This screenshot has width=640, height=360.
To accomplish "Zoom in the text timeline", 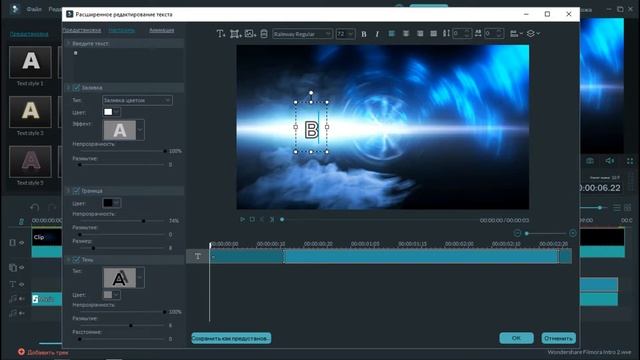I will [x=573, y=233].
